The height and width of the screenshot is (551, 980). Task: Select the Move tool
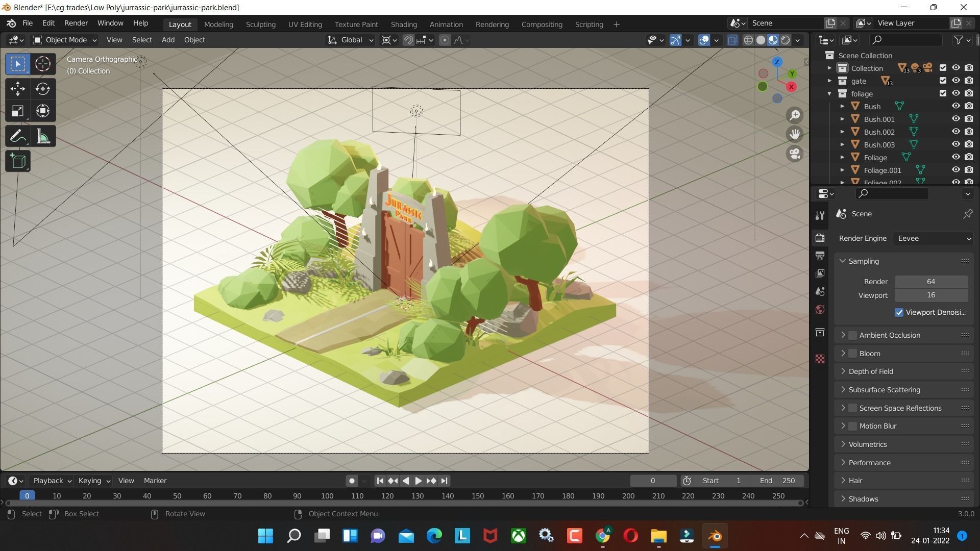tap(18, 89)
